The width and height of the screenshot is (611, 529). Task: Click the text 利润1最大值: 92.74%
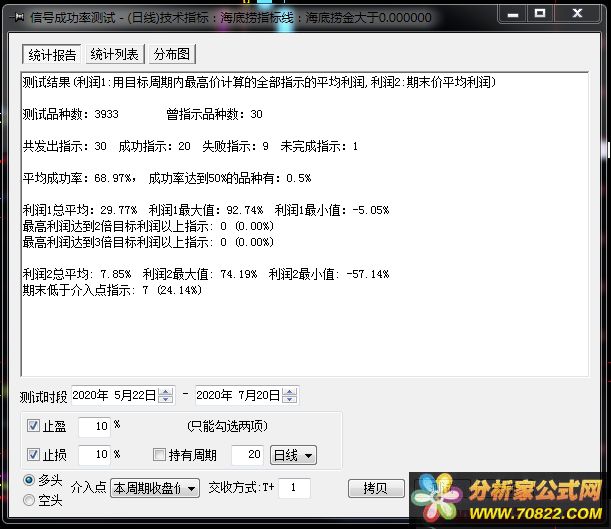click(206, 210)
